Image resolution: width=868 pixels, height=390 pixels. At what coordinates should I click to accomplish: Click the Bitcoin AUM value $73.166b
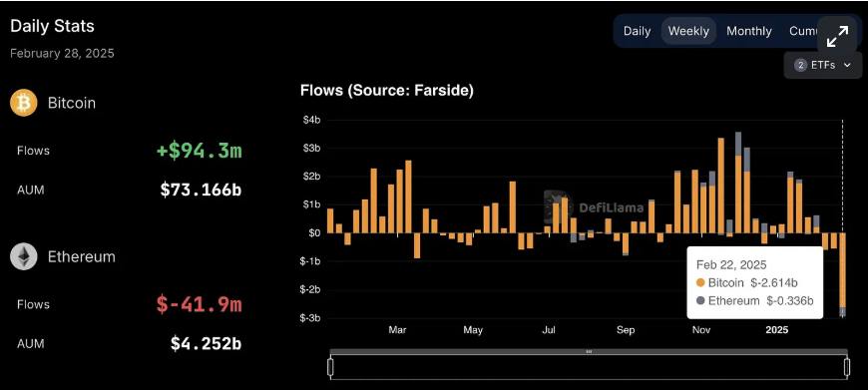pos(201,190)
